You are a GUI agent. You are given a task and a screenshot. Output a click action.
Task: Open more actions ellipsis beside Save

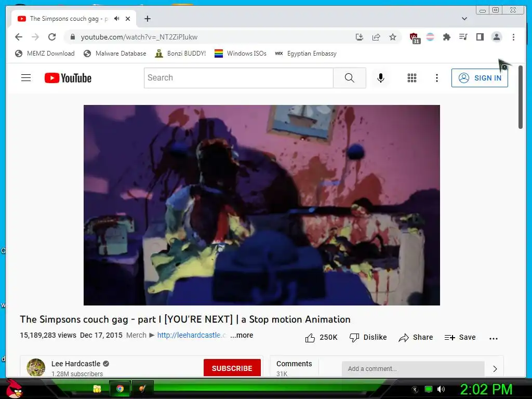point(494,338)
